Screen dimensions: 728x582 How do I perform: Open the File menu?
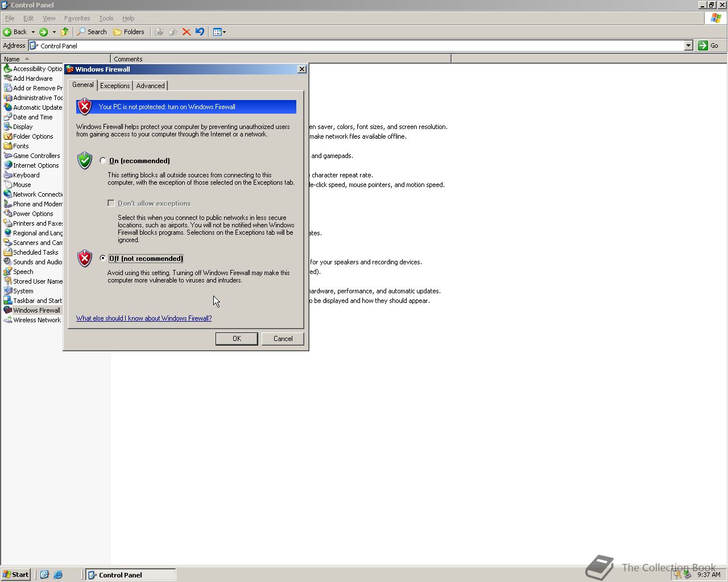coord(10,18)
